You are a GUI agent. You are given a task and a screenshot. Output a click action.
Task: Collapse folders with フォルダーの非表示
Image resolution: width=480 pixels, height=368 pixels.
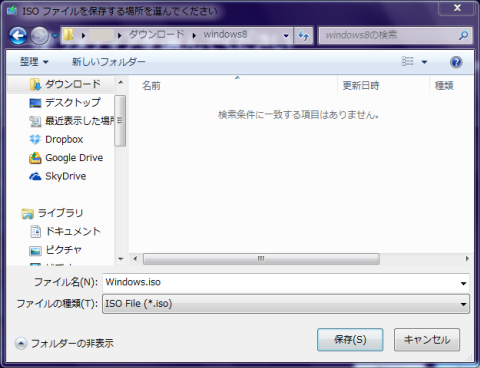pyautogui.click(x=64, y=343)
